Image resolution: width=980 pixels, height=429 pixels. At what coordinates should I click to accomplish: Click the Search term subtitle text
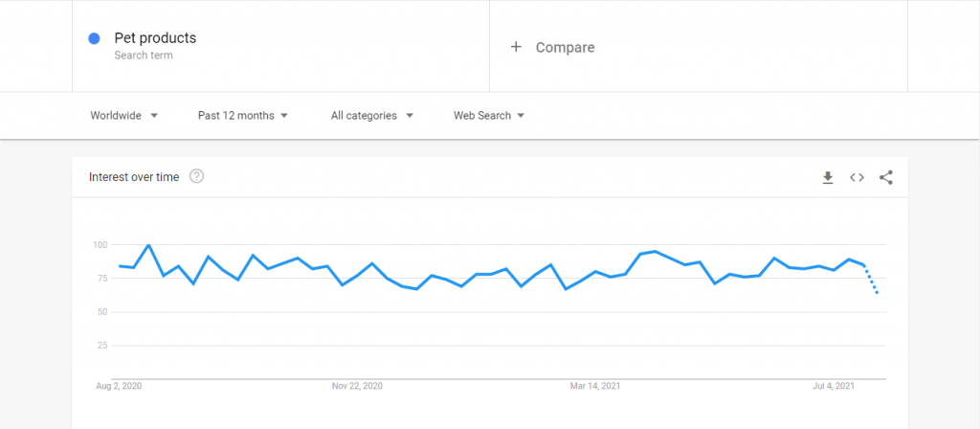click(x=144, y=55)
